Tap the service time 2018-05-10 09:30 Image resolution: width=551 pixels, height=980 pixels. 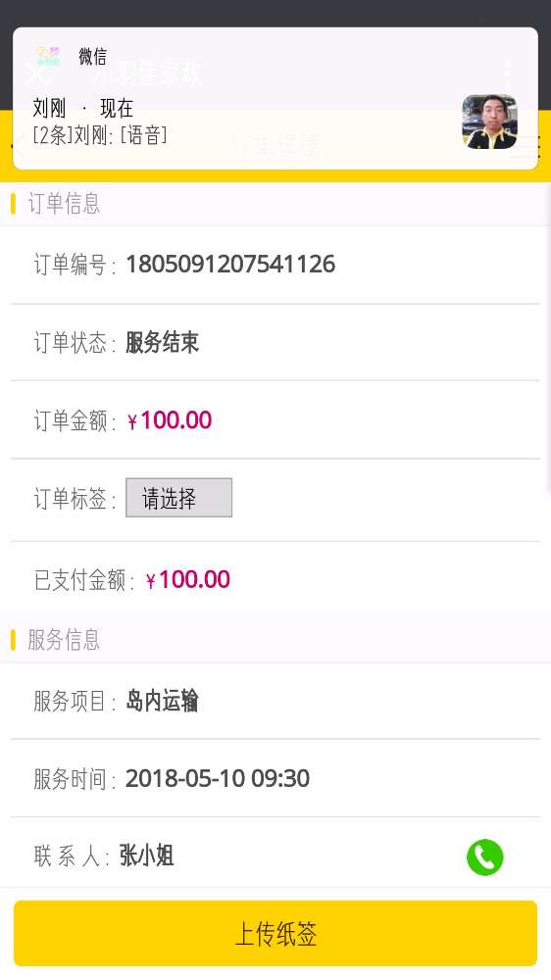pyautogui.click(x=218, y=779)
